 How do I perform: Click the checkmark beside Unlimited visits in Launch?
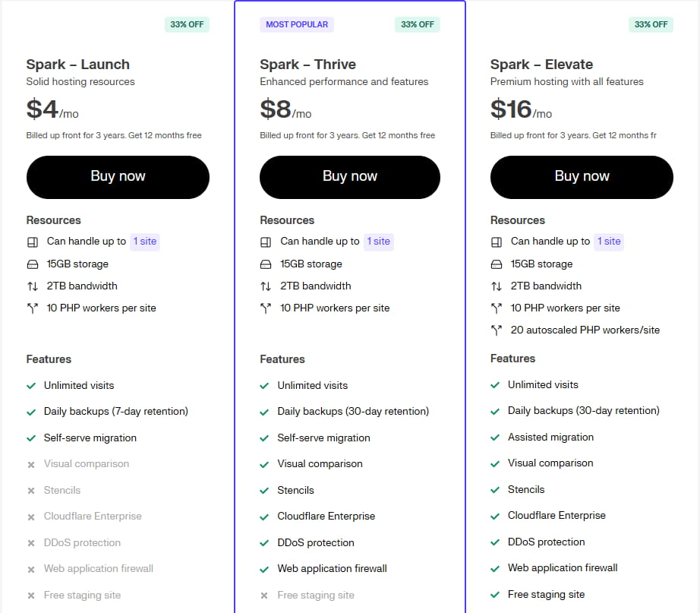click(31, 386)
